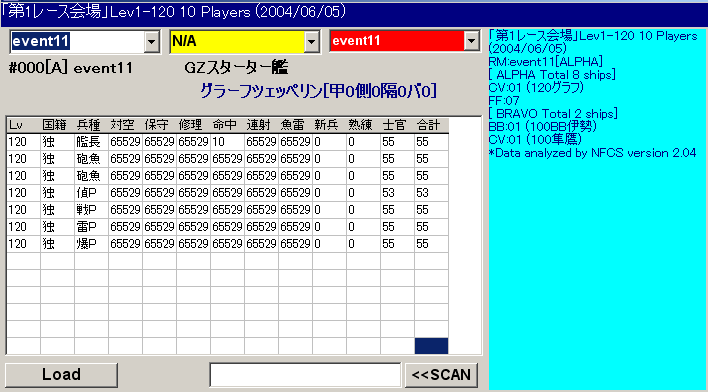Click the NFCS version 2.04 line

point(592,153)
